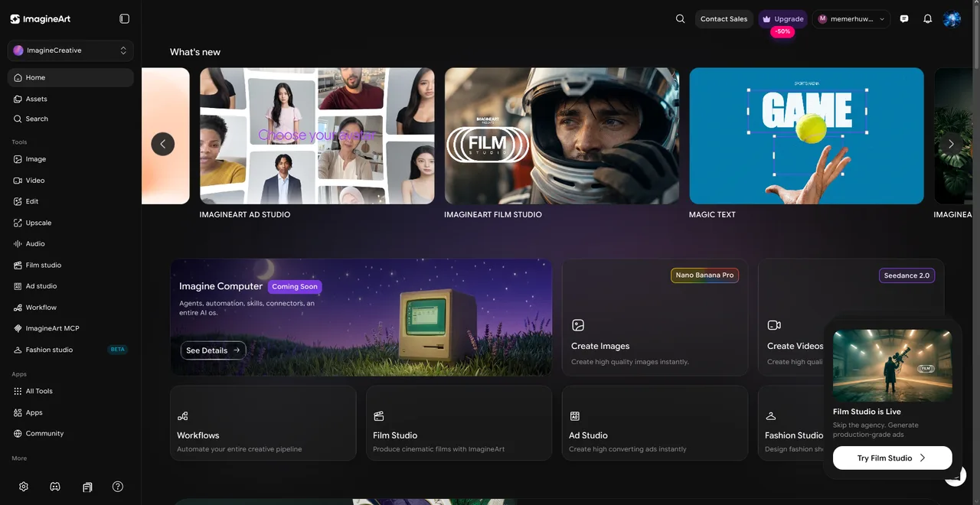This screenshot has width=980, height=505.
Task: Click the docs icon in sidebar footer
Action: click(x=87, y=487)
